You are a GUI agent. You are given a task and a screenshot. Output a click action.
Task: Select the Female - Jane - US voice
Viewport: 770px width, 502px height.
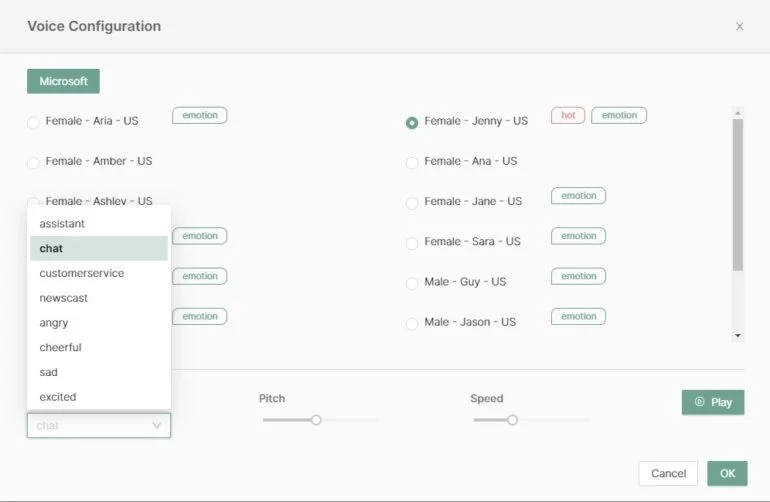412,203
